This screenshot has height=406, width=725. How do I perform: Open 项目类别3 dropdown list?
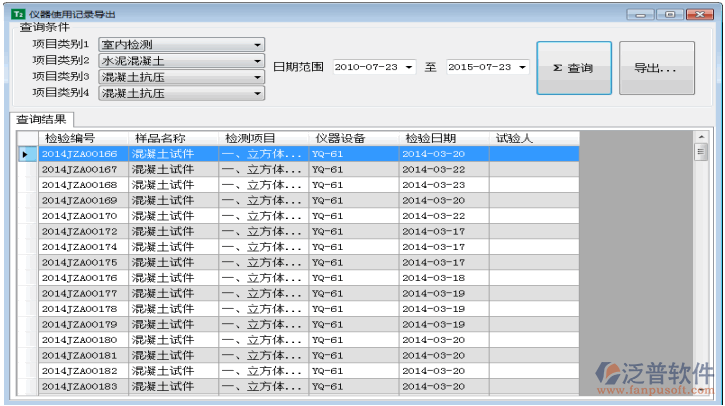[x=258, y=77]
